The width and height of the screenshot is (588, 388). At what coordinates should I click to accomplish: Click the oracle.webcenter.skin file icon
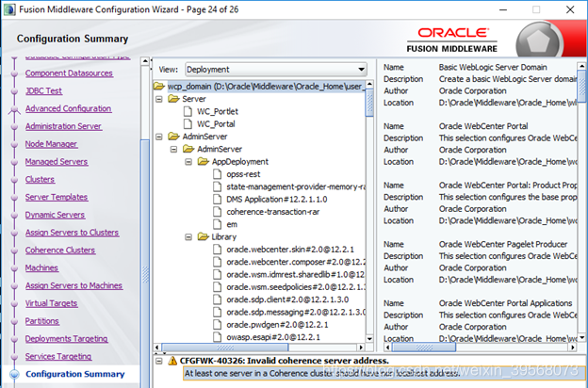tap(217, 250)
